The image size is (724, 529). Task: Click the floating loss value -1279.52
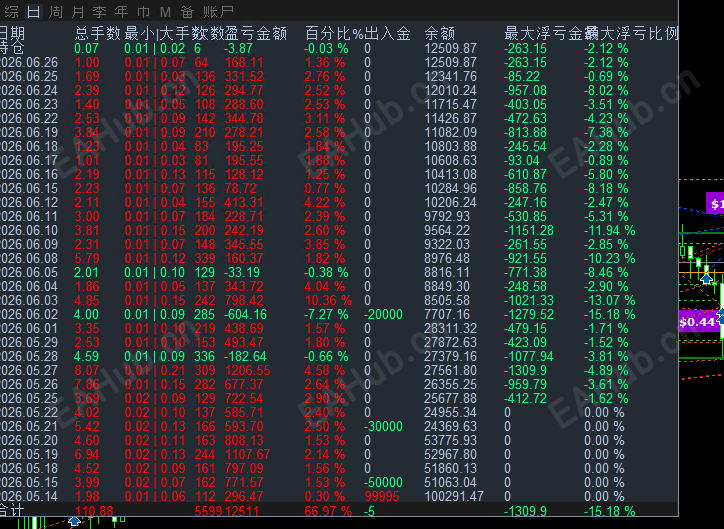pyautogui.click(x=529, y=314)
